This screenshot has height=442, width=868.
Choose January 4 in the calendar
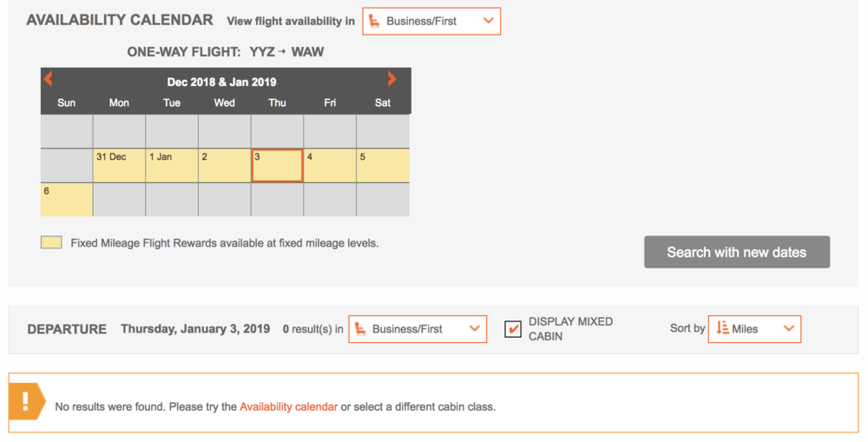(330, 165)
